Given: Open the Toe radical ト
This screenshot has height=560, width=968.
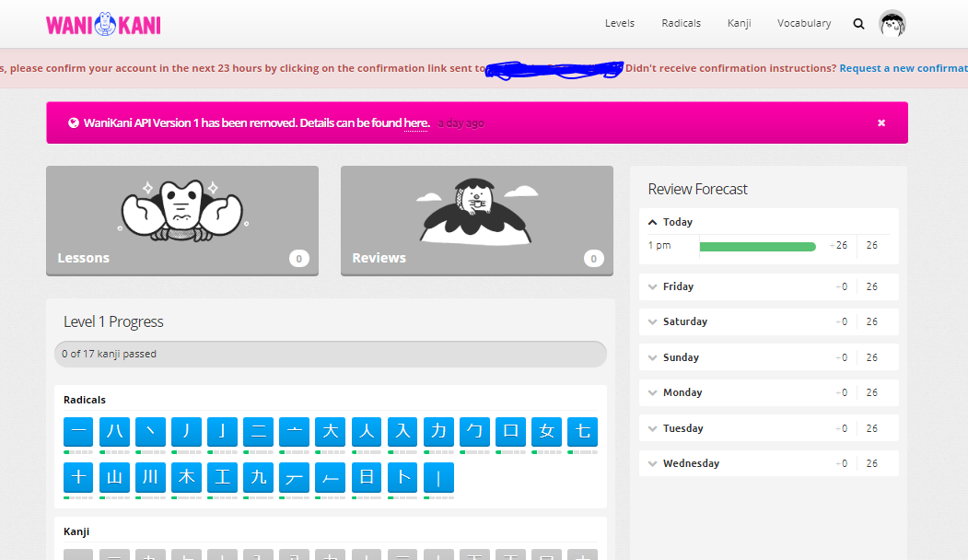Looking at the screenshot, I should (x=402, y=477).
